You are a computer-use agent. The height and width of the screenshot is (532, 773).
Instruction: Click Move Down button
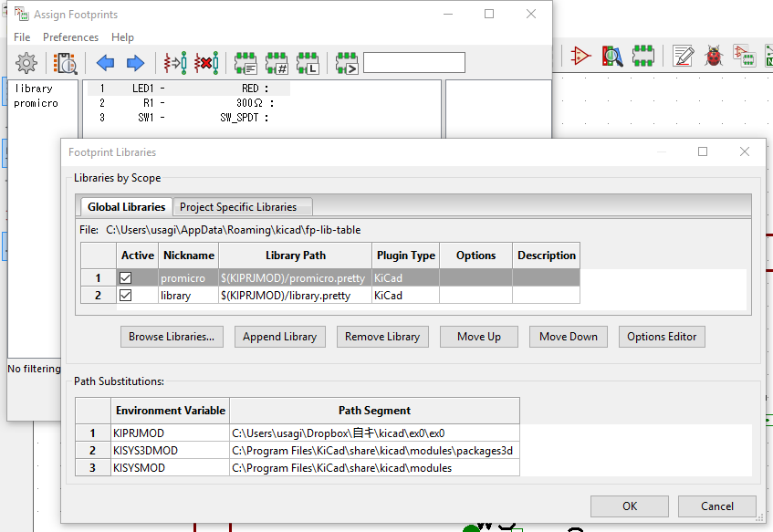(568, 337)
